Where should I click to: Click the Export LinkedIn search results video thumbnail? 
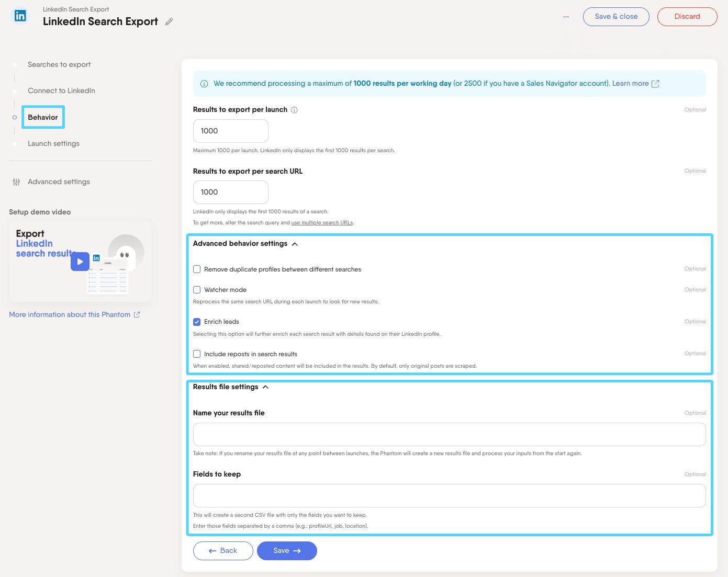pos(80,262)
